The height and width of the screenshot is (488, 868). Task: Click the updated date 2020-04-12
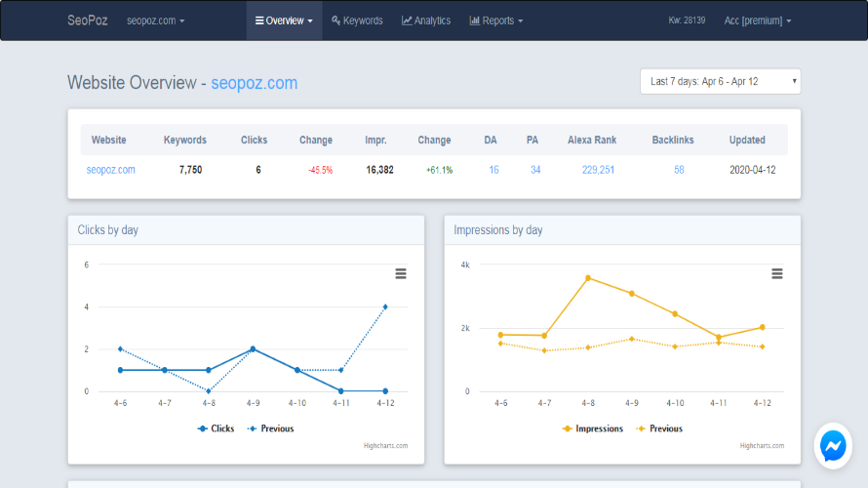click(x=752, y=170)
